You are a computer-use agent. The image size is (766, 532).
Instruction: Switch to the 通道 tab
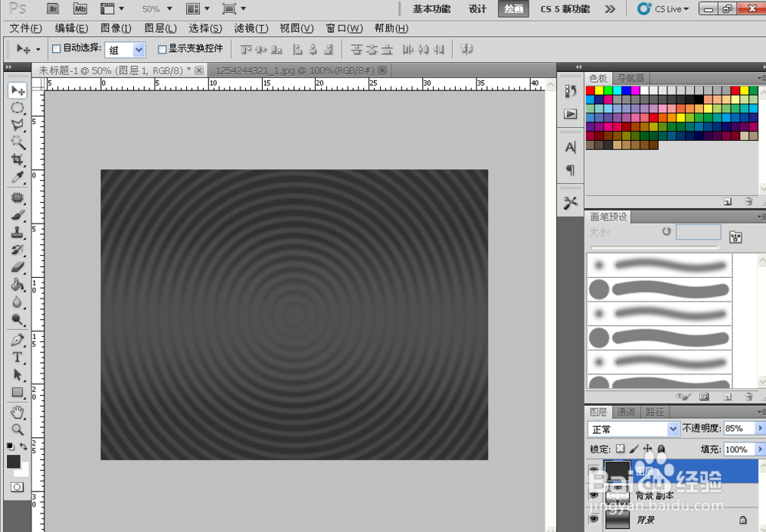[626, 411]
